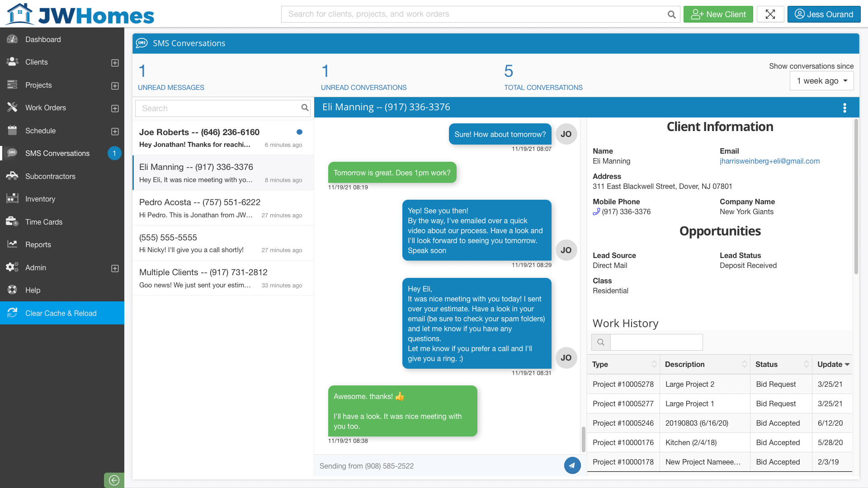Expand the Work Orders submenu plus icon

coord(115,108)
